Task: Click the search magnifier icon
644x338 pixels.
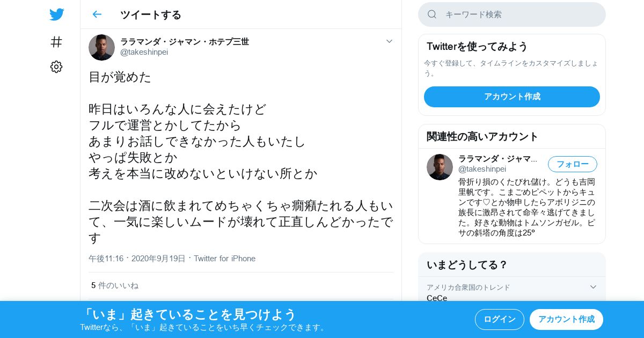Action: [432, 14]
